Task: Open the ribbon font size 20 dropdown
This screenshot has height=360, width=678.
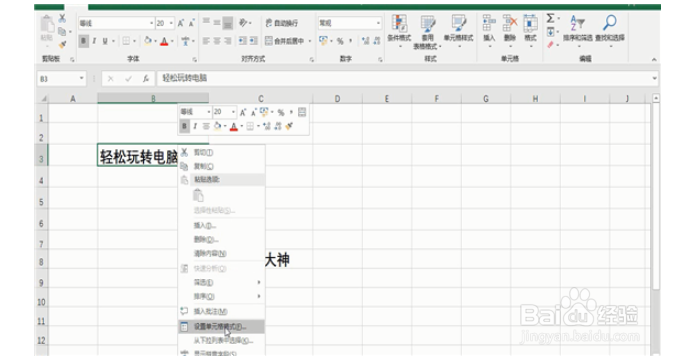Action: [x=172, y=23]
